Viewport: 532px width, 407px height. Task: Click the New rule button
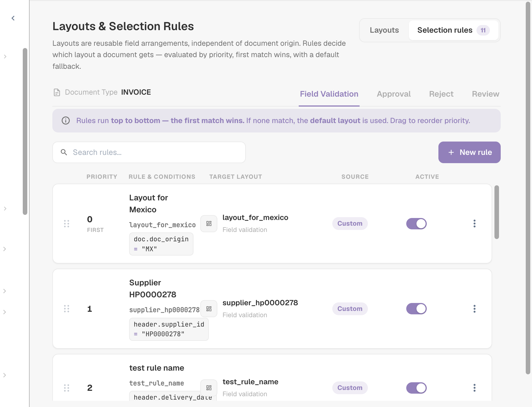pyautogui.click(x=469, y=152)
